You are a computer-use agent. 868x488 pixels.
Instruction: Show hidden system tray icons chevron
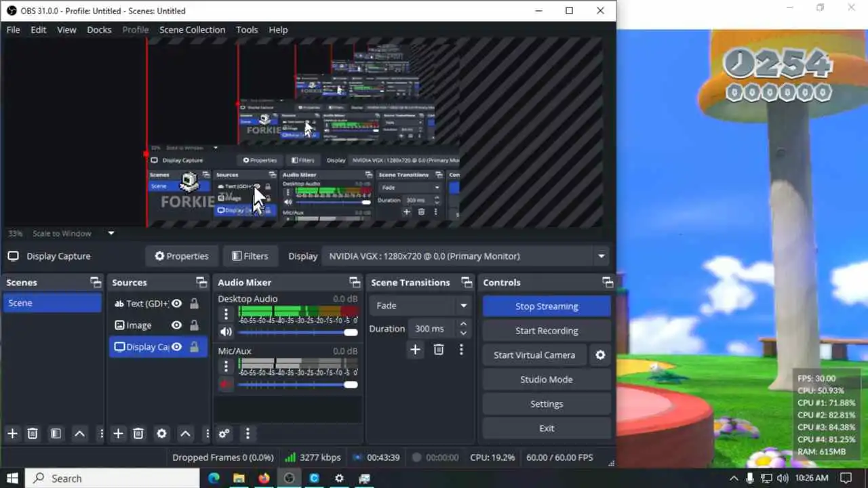734,479
